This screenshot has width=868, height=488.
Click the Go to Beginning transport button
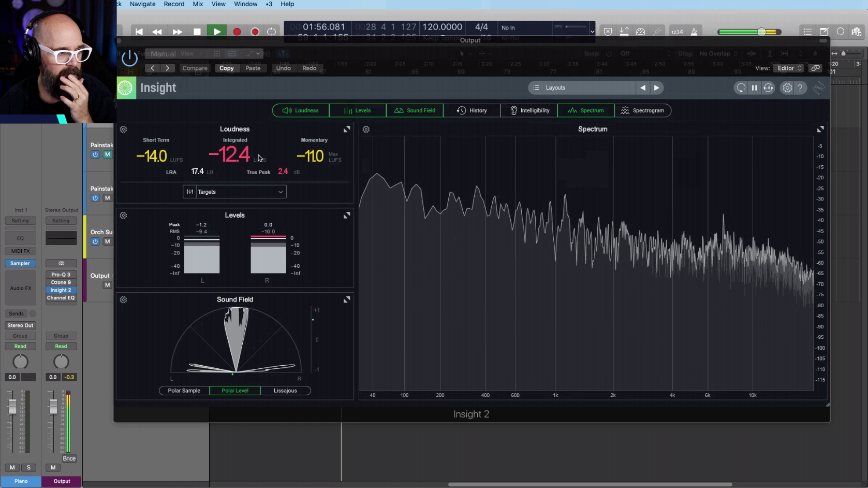[x=139, y=32]
